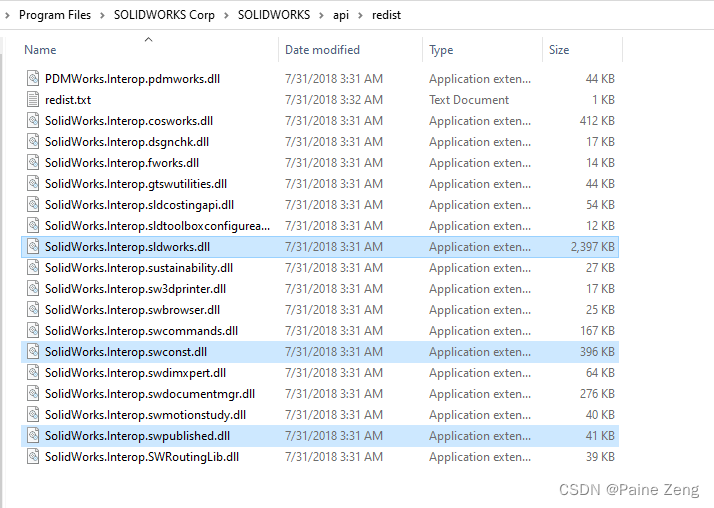Click the SolidWorks.Interop.swmotionstudy.dll file icon
This screenshot has height=508, width=714.
tap(33, 414)
